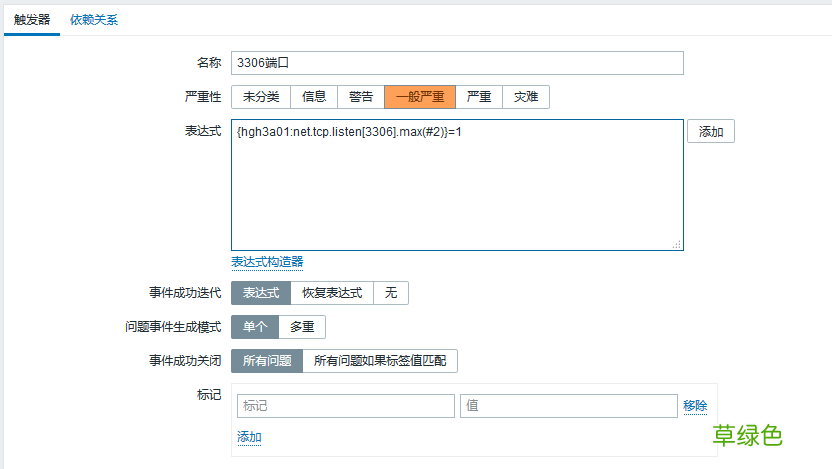Choose 单个 problem event generation mode
The image size is (832, 469).
(255, 327)
